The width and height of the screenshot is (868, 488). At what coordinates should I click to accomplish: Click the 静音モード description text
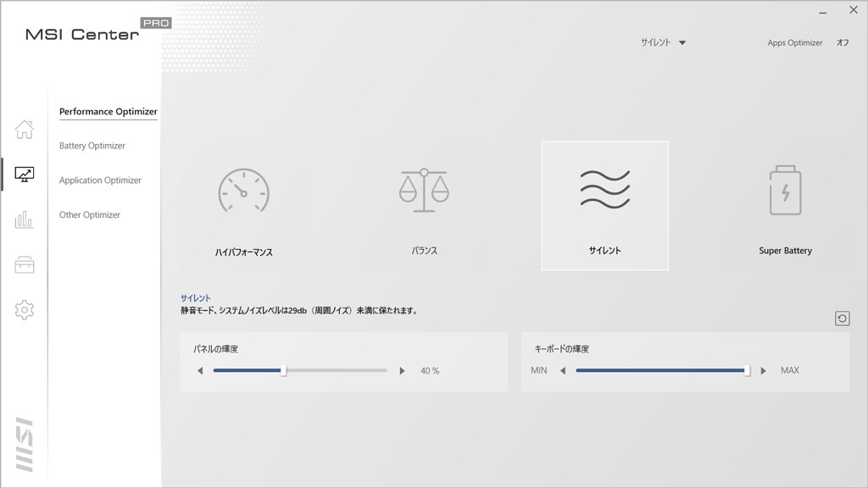pos(299,310)
